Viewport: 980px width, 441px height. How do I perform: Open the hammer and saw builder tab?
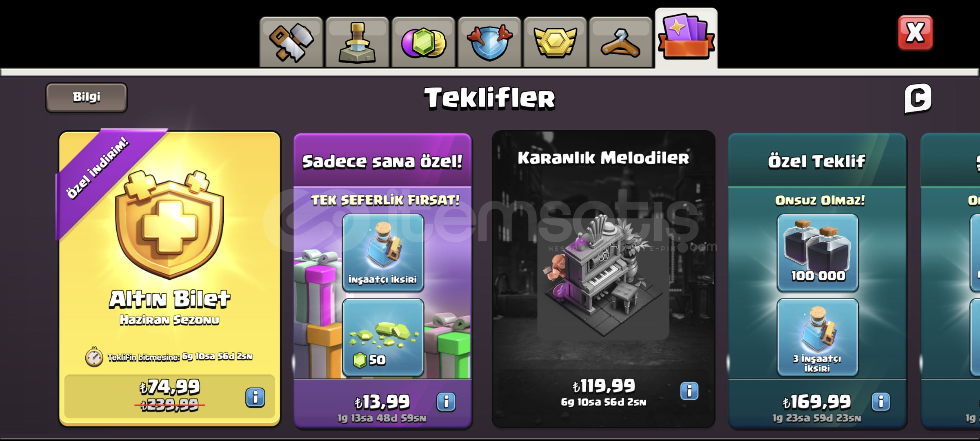291,42
